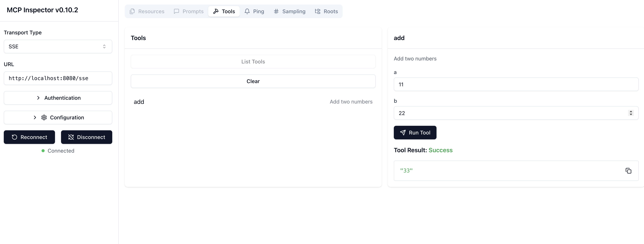The image size is (644, 244).
Task: Click the Ping bell icon
Action: click(247, 11)
